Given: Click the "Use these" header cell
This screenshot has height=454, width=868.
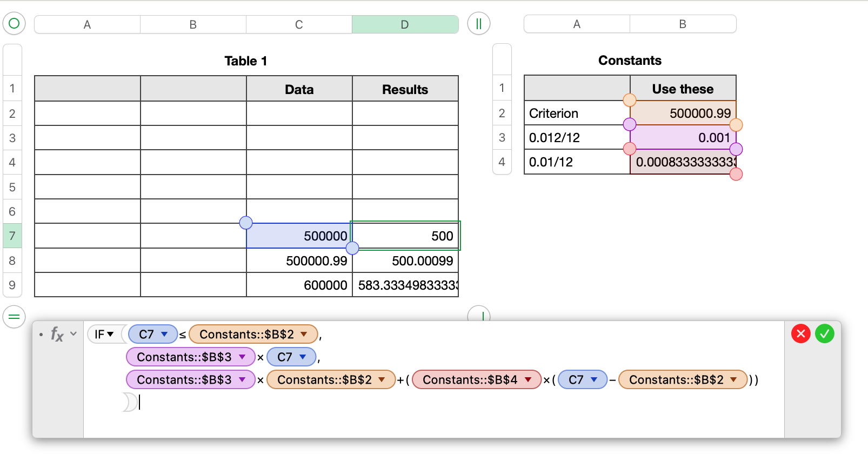Looking at the screenshot, I should [x=683, y=88].
